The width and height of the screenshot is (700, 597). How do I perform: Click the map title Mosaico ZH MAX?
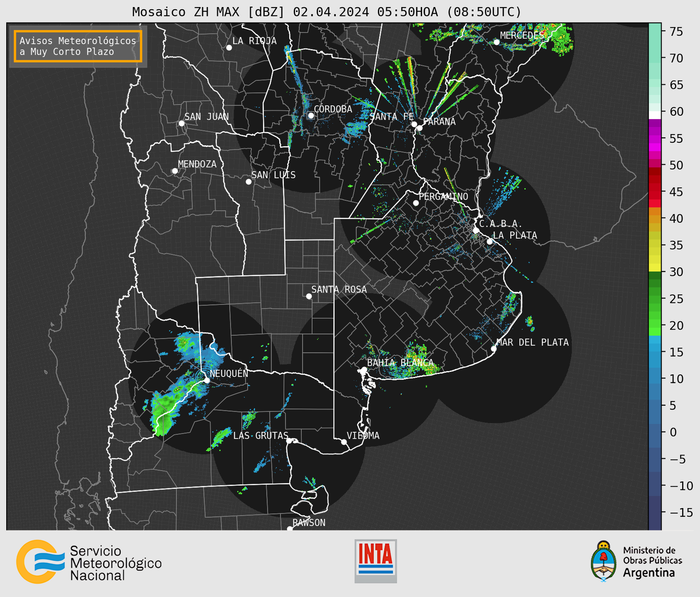(x=327, y=12)
